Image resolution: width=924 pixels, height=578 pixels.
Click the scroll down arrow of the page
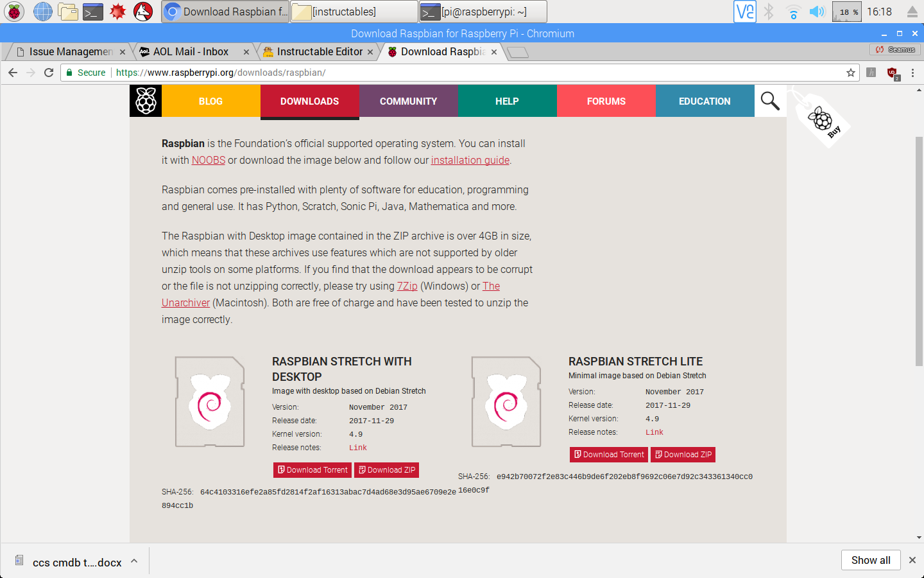tap(919, 538)
